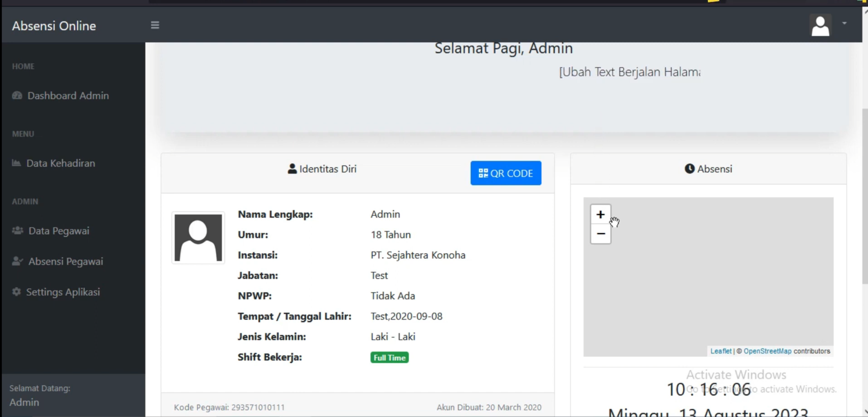Viewport: 868px width, 417px height.
Task: Select the 'Test,2020-09-08' birth value
Action: pos(406,316)
